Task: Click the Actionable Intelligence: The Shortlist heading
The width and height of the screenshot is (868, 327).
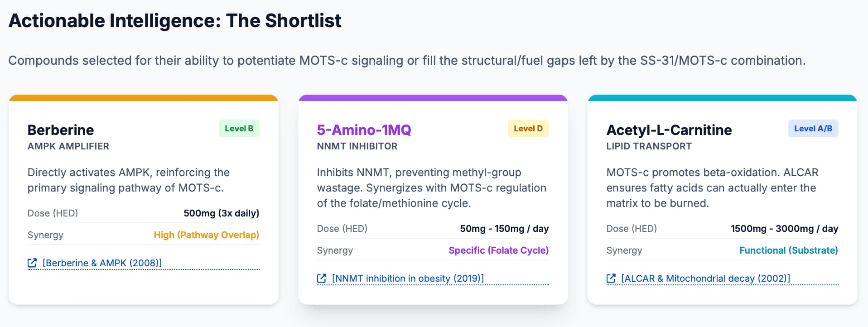Action: coord(175,21)
